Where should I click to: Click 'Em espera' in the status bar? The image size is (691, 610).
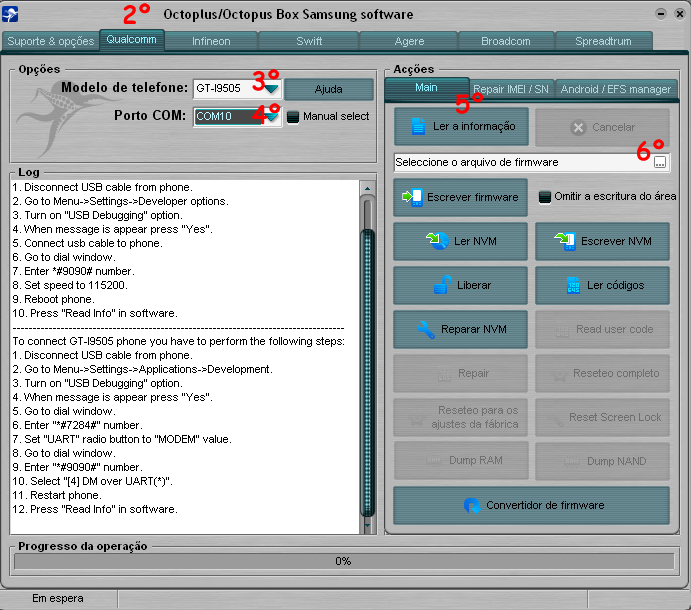click(58, 599)
